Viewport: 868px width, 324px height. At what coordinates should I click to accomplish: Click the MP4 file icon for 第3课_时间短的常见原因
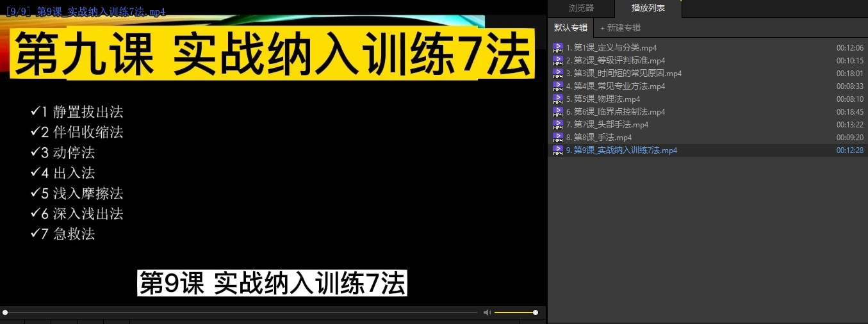558,74
